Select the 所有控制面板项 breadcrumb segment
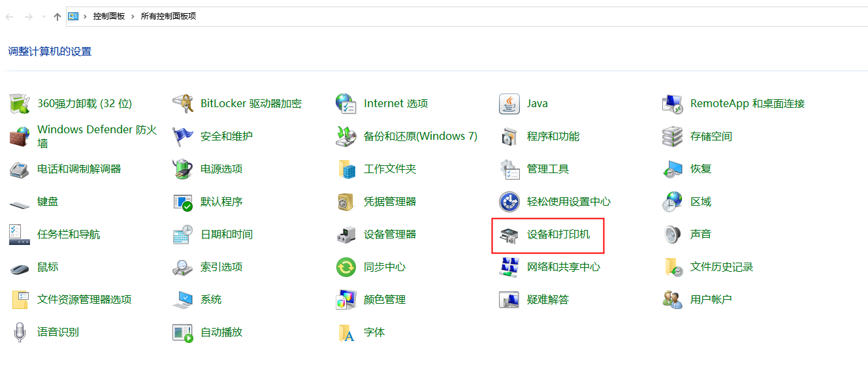Image resolution: width=868 pixels, height=390 pixels. click(168, 16)
